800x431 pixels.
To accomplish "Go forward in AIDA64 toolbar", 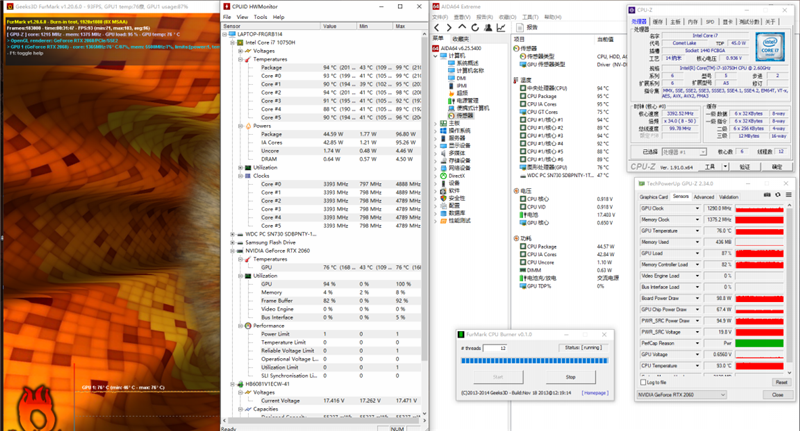I will (449, 28).
